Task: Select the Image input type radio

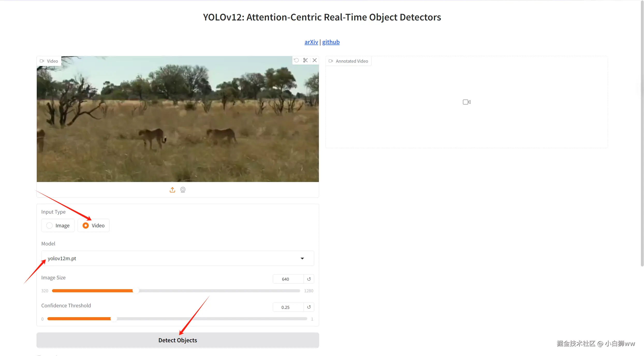Action: click(49, 226)
